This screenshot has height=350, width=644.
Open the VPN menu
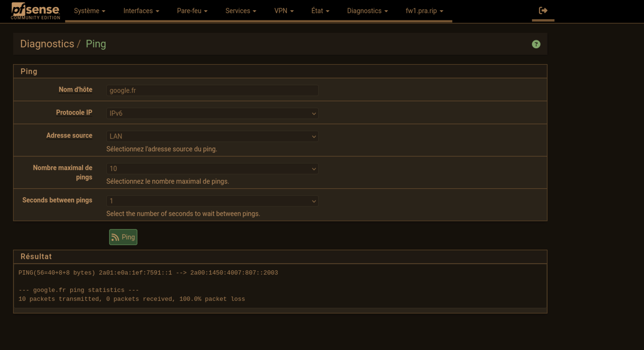point(284,11)
